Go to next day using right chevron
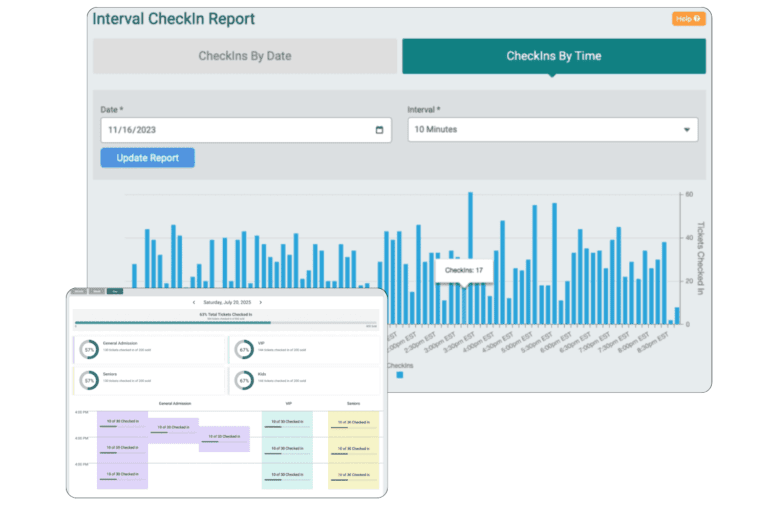This screenshot has height=512, width=768. (x=261, y=301)
